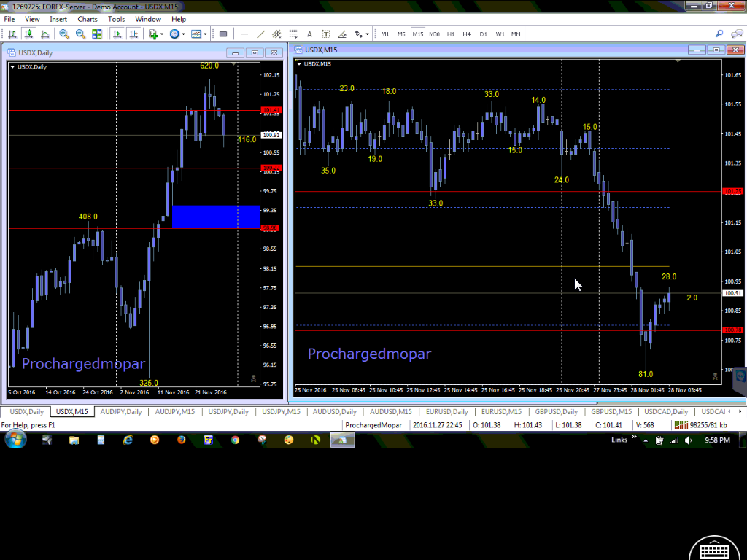
Task: Open the templates dropdown arrow
Action: 205,34
